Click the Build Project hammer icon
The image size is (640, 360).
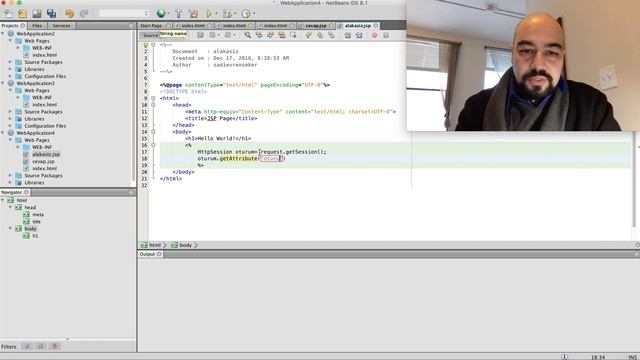click(x=179, y=13)
